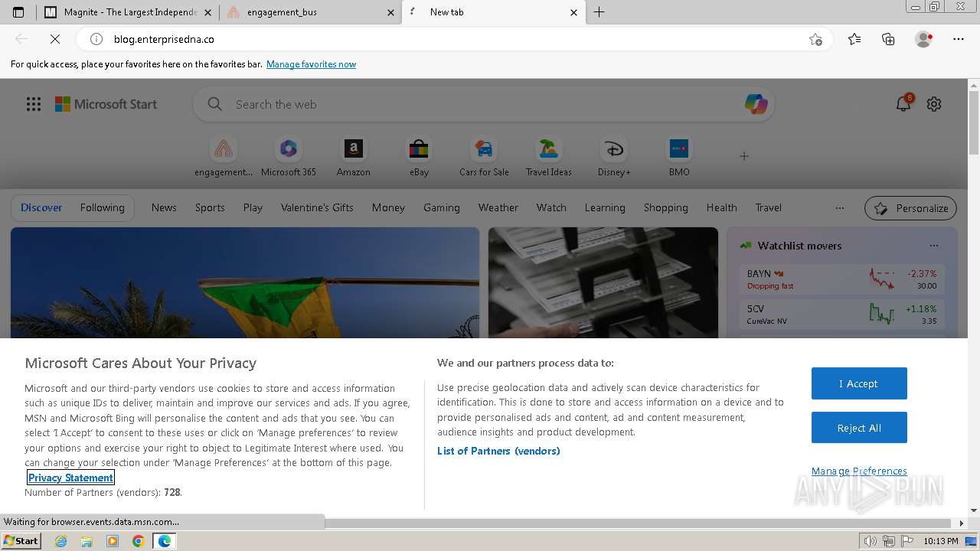Click Reject All cookie button
The width and height of the screenshot is (980, 551).
pyautogui.click(x=859, y=428)
